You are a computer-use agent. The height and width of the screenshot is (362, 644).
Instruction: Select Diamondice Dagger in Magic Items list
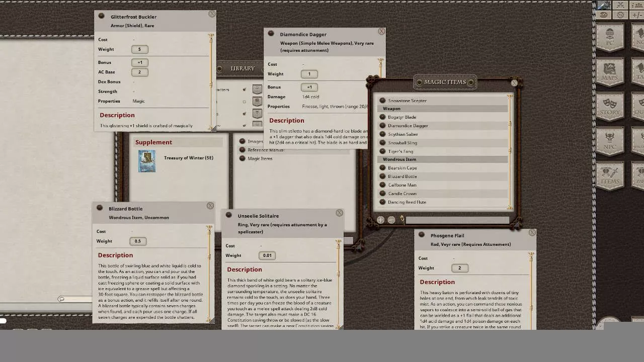(408, 126)
